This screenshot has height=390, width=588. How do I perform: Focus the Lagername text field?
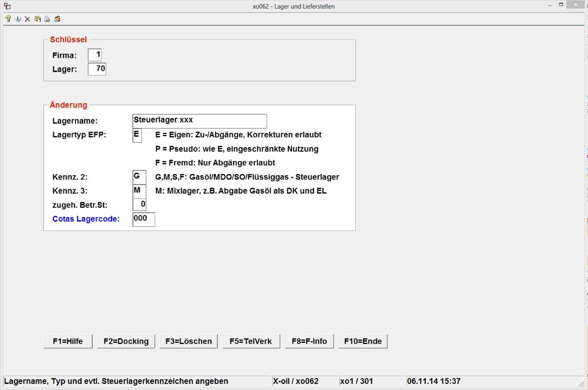[200, 121]
